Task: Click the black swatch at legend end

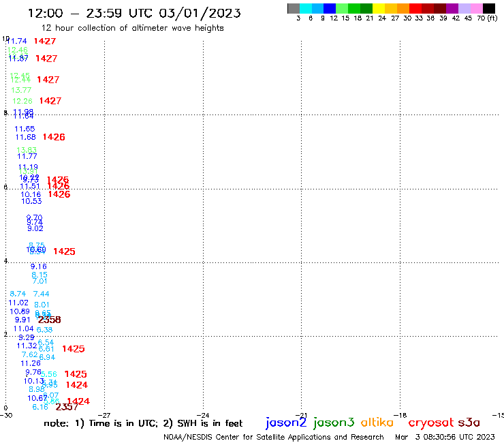Action: pyautogui.click(x=489, y=8)
